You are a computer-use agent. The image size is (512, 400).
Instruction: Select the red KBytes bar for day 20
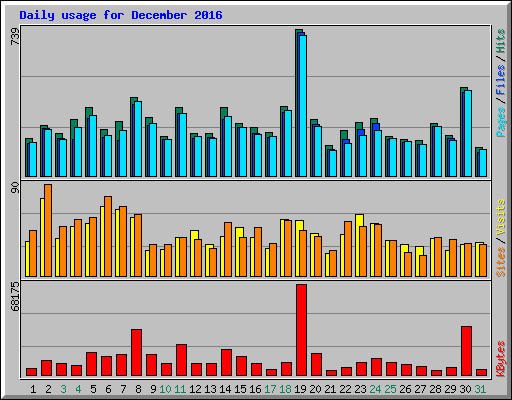tap(316, 365)
